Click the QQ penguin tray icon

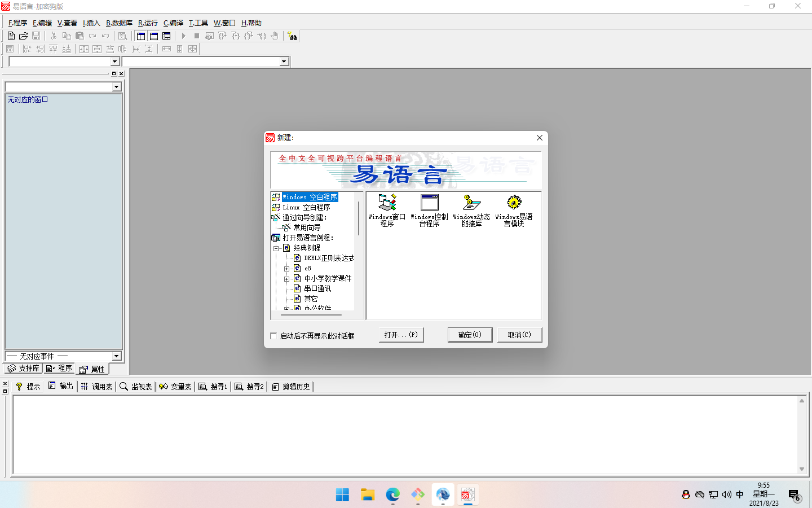[x=686, y=494]
